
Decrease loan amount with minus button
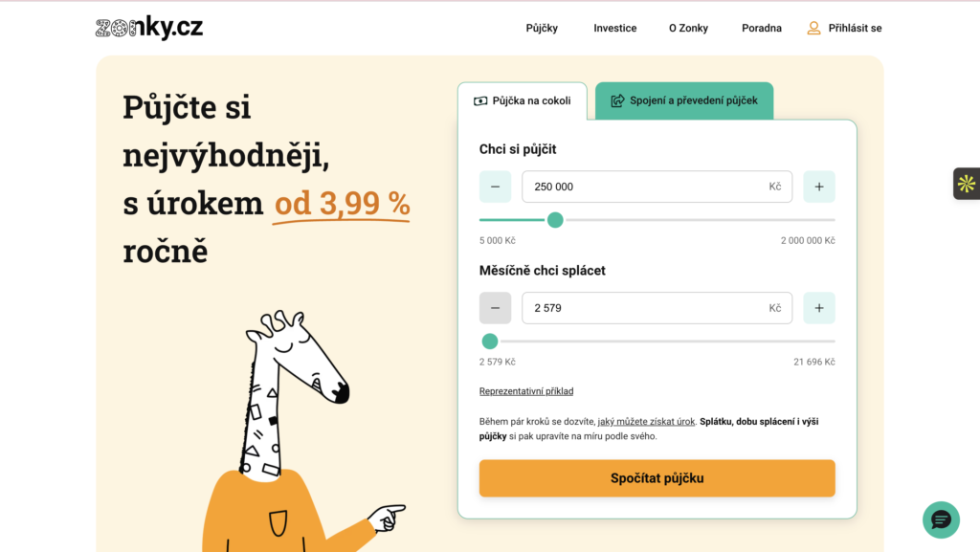[x=495, y=187]
